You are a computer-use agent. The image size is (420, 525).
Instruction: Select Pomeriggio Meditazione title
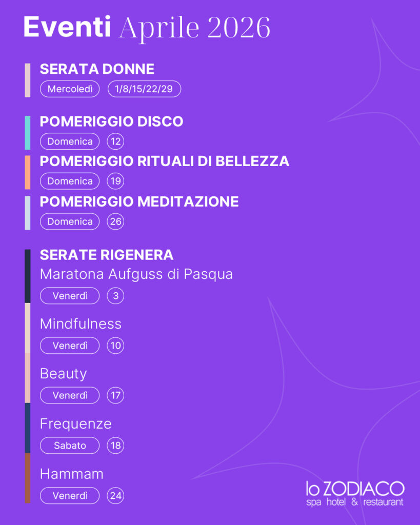click(139, 201)
